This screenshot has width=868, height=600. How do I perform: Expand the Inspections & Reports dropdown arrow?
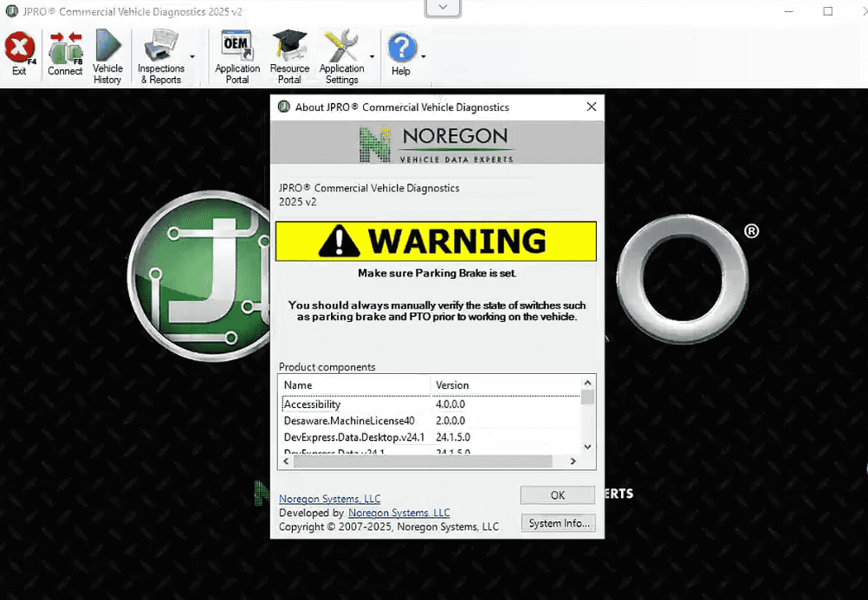(x=192, y=57)
